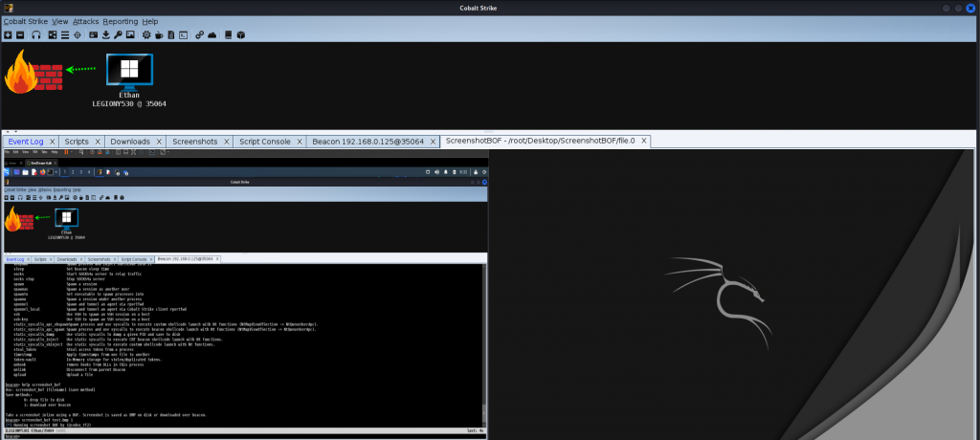980x440 pixels.
Task: Switch to pivot graph view icon
Action: pyautogui.click(x=53, y=35)
